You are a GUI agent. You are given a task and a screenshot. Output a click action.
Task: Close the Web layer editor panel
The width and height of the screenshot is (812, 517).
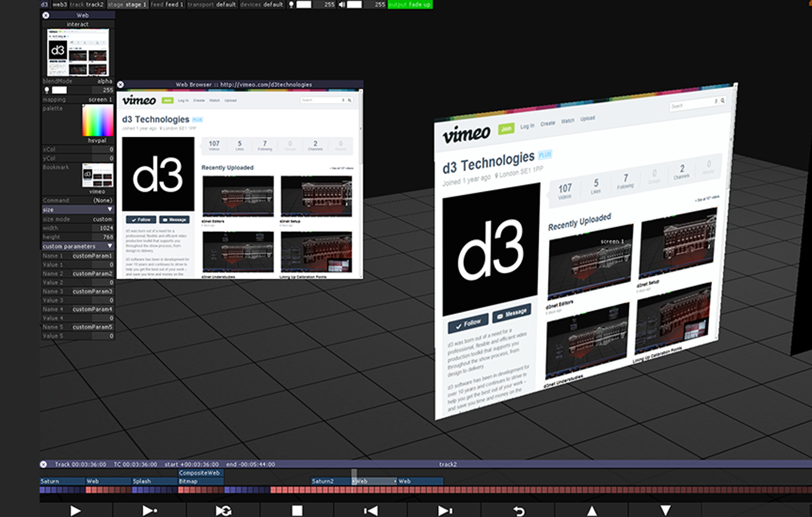[x=46, y=16]
